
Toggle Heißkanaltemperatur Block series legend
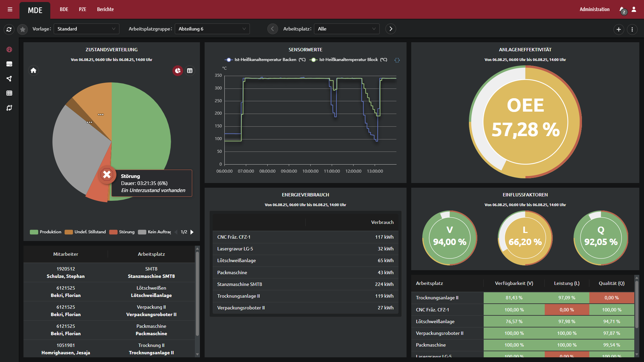pos(348,60)
